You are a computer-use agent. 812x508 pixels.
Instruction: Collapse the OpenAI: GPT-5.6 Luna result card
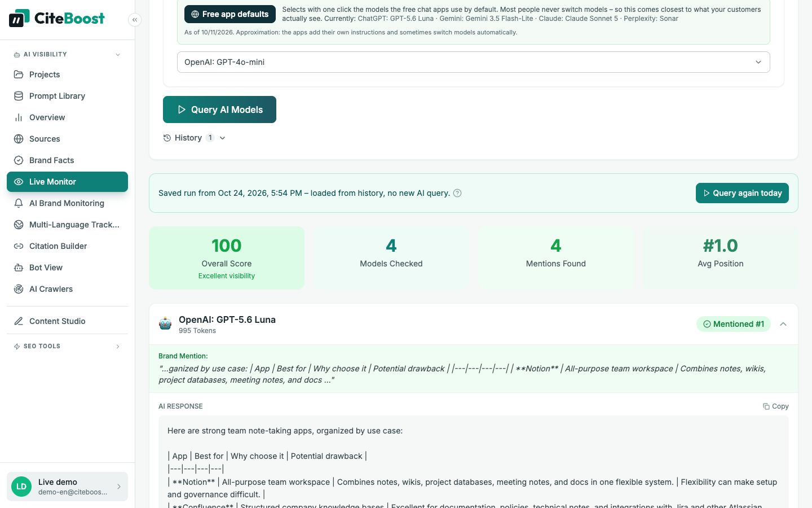point(783,324)
